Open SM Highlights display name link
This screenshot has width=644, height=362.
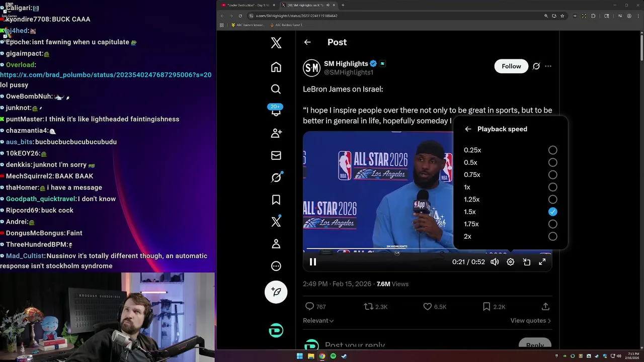(346, 63)
